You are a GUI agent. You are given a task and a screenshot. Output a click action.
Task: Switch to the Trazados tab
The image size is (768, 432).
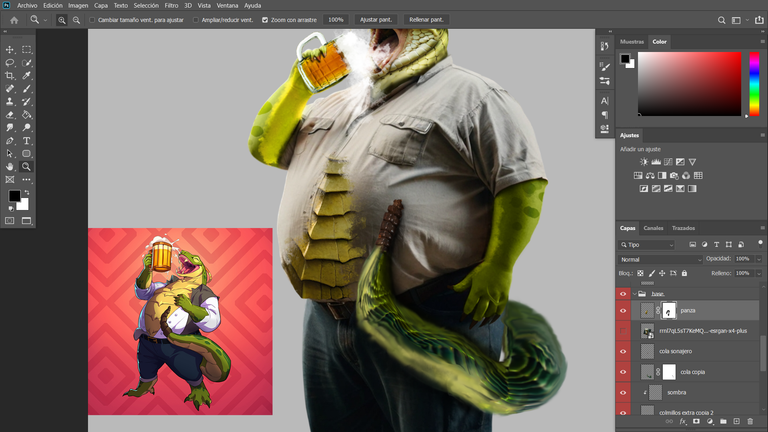tap(683, 228)
